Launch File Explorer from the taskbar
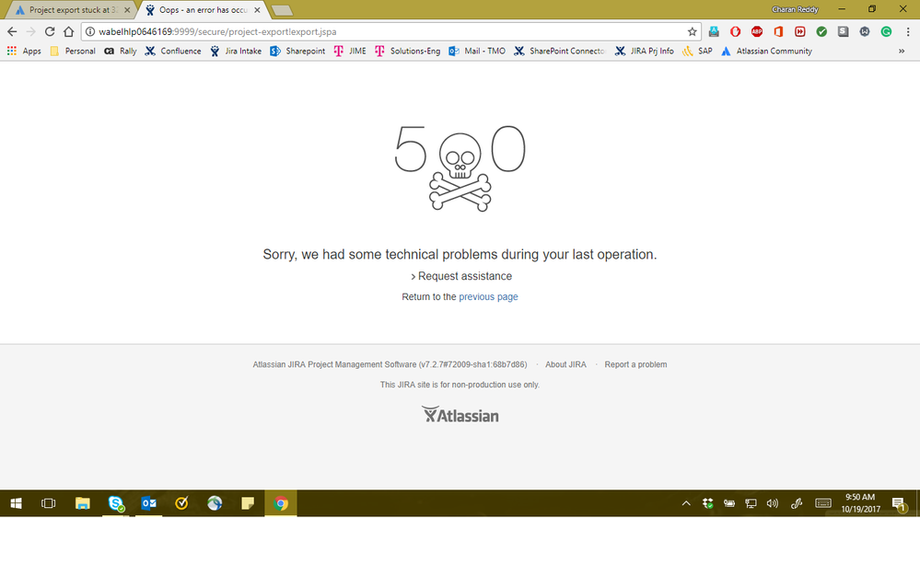 point(83,503)
